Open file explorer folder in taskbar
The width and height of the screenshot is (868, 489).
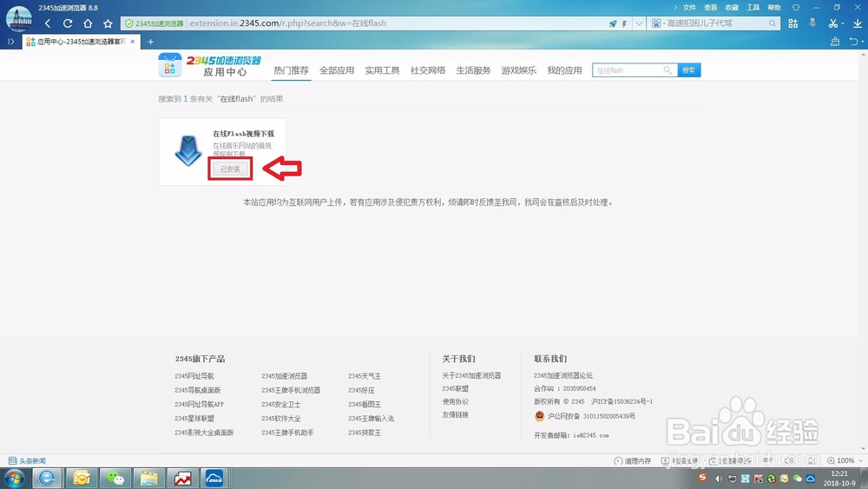point(149,478)
